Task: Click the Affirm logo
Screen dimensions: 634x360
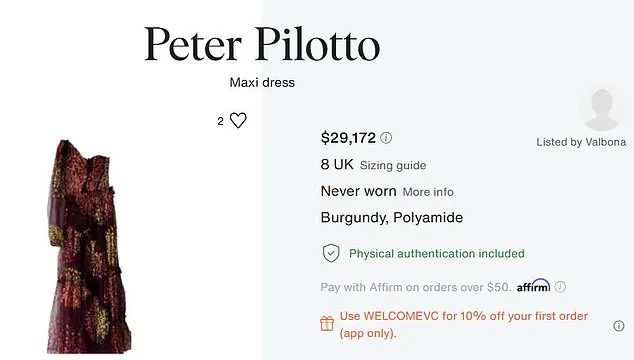Action: pyautogui.click(x=533, y=286)
